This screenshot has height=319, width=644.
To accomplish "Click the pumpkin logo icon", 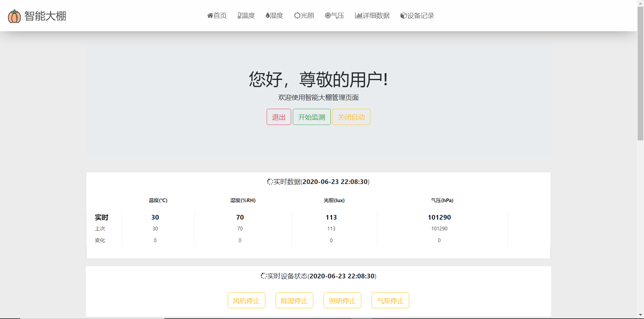I will click(14, 16).
